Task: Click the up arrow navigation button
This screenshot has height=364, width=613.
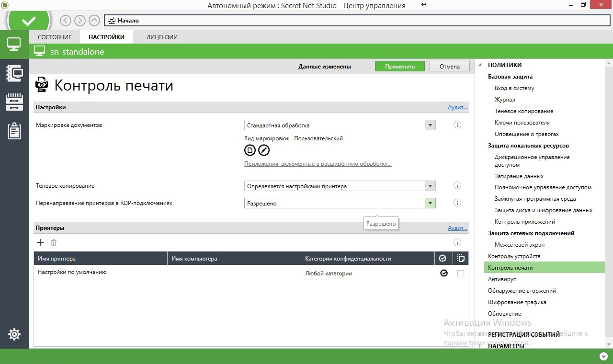Action: coord(94,21)
